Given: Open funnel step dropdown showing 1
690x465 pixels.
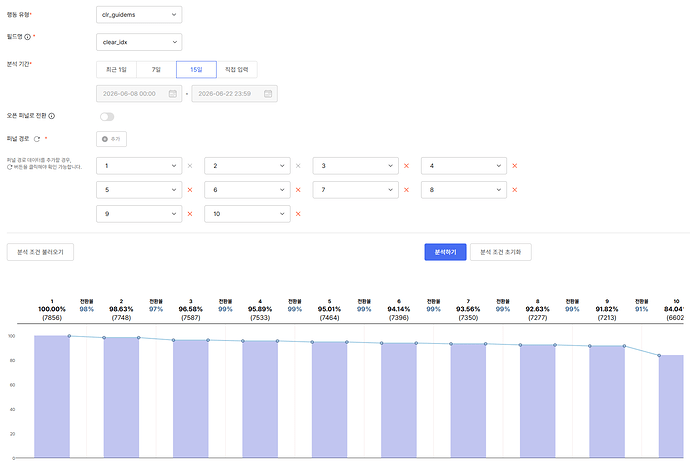Looking at the screenshot, I should click(x=139, y=166).
